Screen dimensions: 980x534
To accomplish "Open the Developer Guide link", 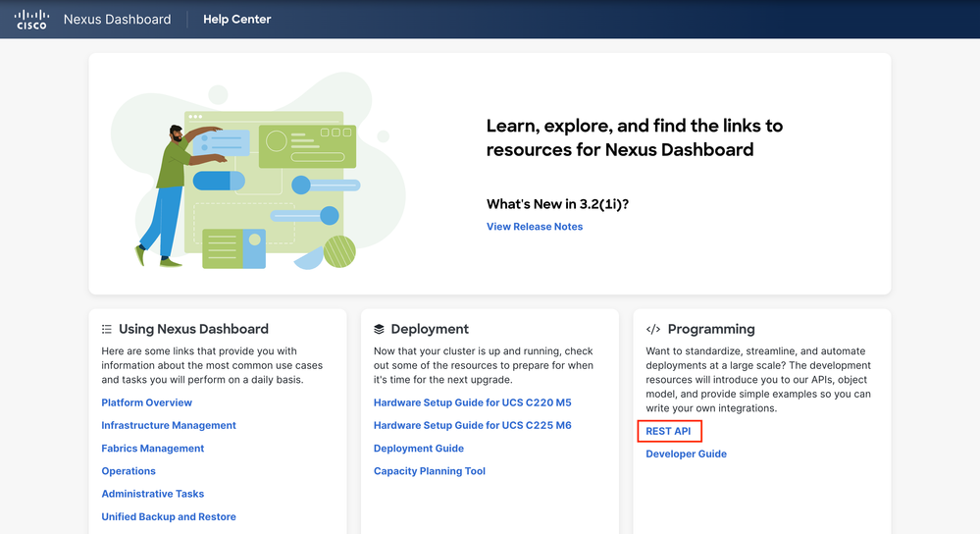I will 687,454.
